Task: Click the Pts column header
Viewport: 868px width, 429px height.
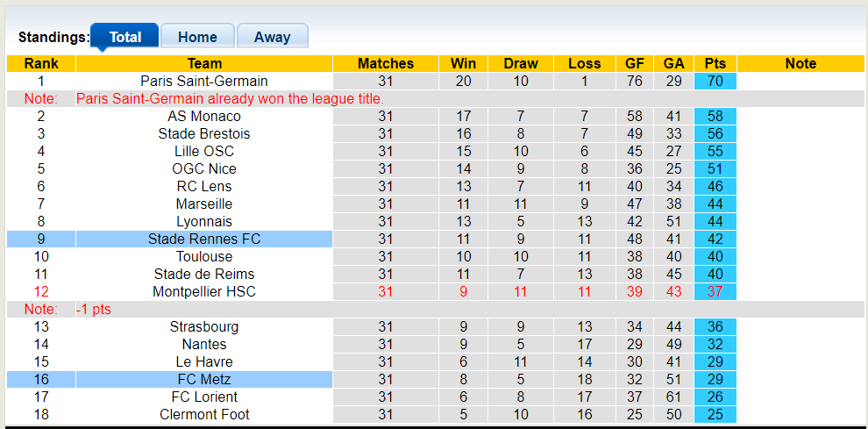Action: pyautogui.click(x=715, y=63)
